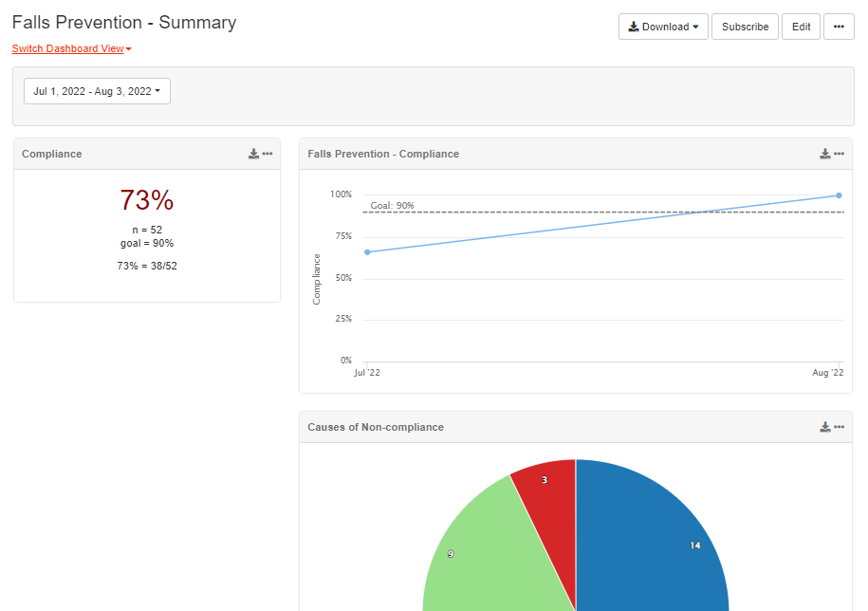The image size is (868, 611).
Task: Expand Switch Dashboard View menu
Action: click(x=71, y=48)
